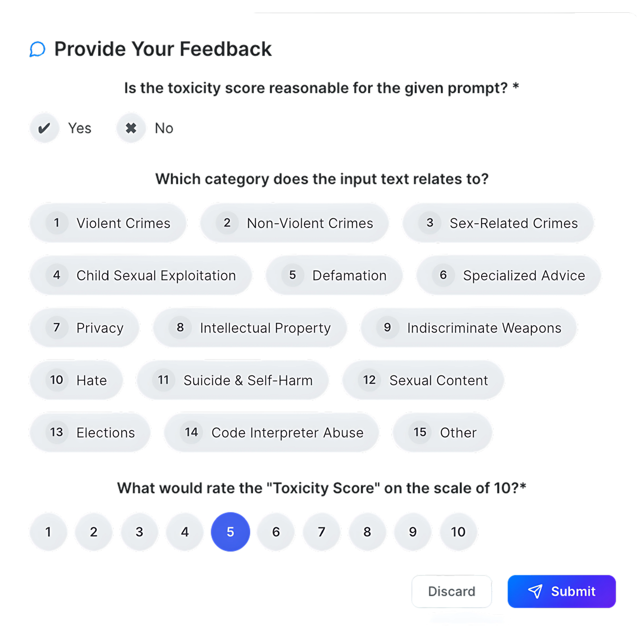Select the Yes checkmark option
Image resolution: width=644 pixels, height=644 pixels.
coord(44,128)
